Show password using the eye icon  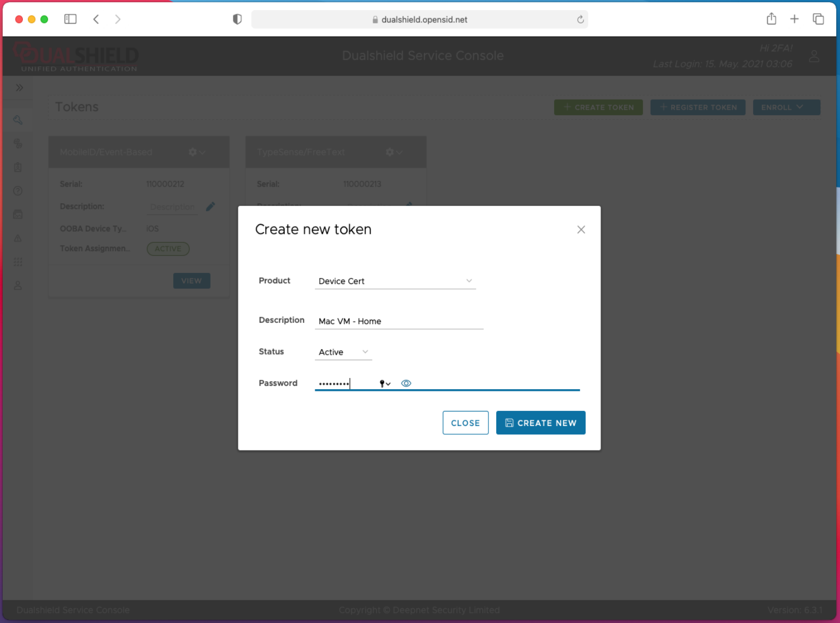click(406, 383)
